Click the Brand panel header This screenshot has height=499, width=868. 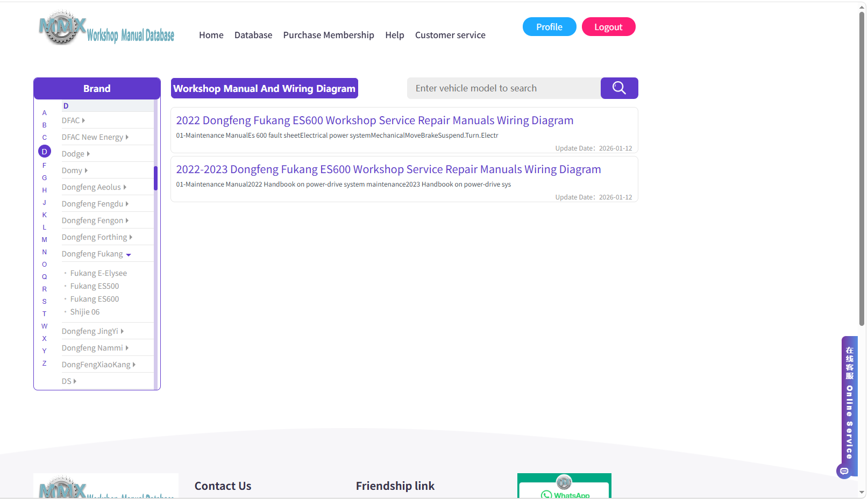97,89
